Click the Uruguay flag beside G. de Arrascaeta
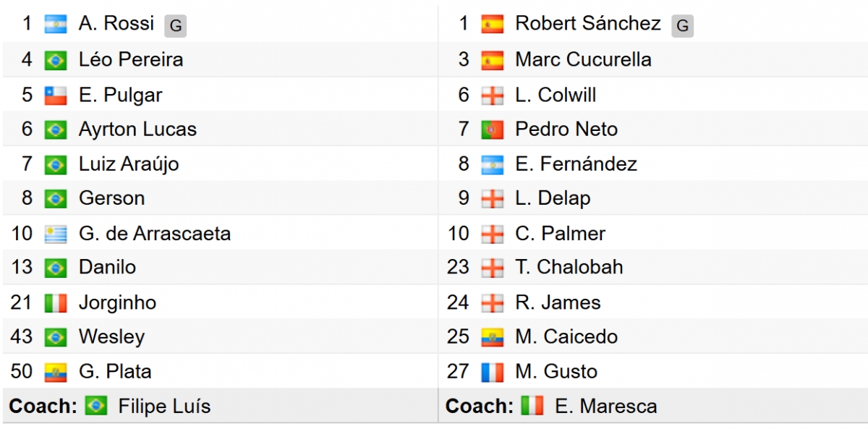 pyautogui.click(x=56, y=234)
